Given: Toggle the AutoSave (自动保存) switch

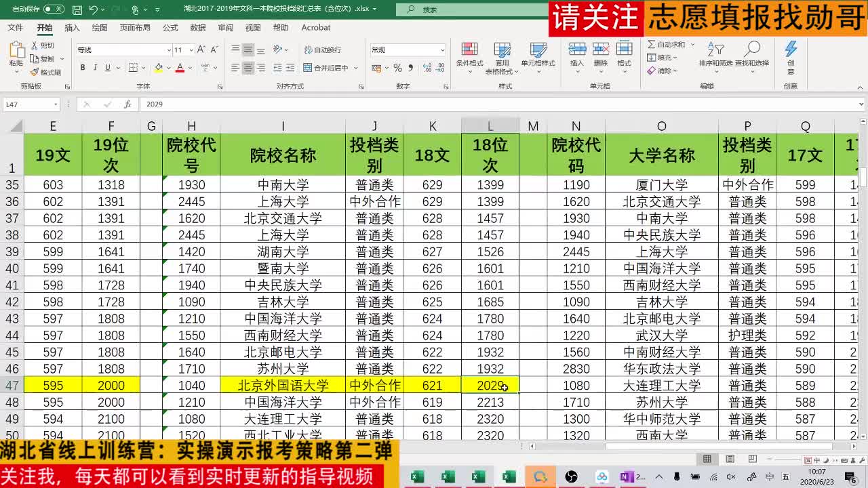Looking at the screenshot, I should pyautogui.click(x=54, y=9).
